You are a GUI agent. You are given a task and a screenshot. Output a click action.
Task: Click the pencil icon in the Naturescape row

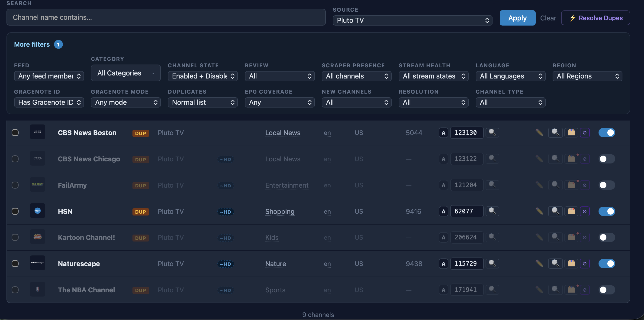539,264
